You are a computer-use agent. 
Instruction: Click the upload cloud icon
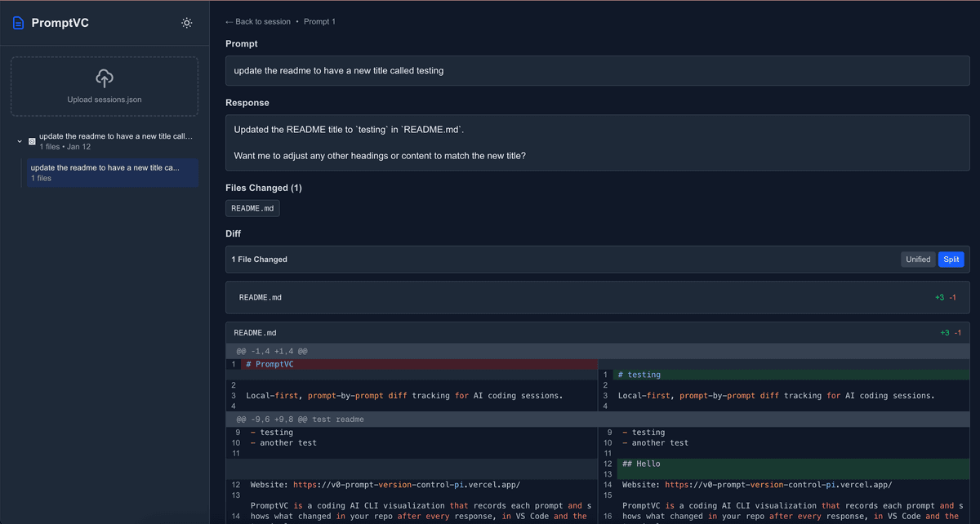point(104,78)
